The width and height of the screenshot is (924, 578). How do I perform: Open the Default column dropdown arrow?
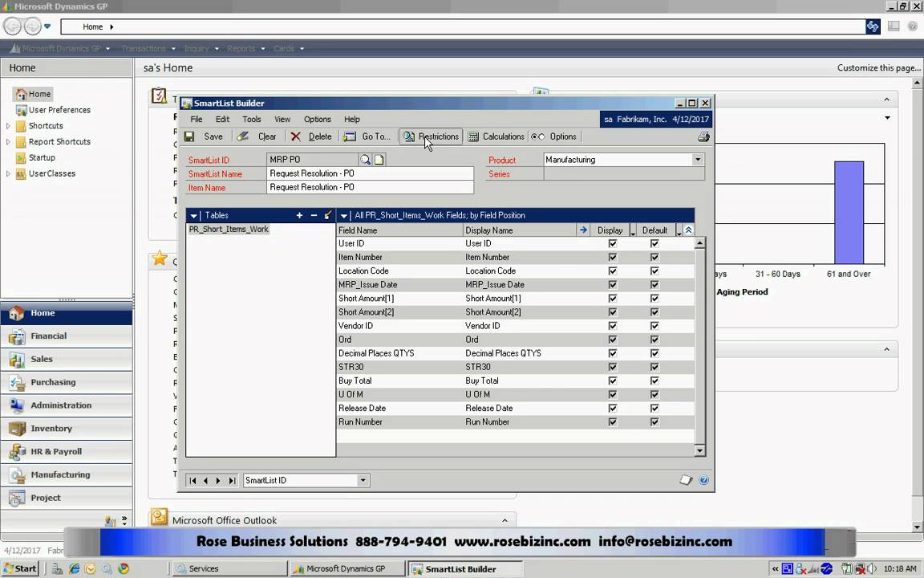coord(679,230)
